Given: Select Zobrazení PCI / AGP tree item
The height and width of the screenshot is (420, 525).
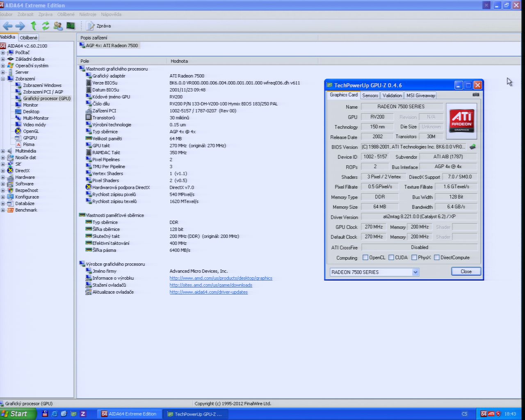Looking at the screenshot, I should 43,92.
